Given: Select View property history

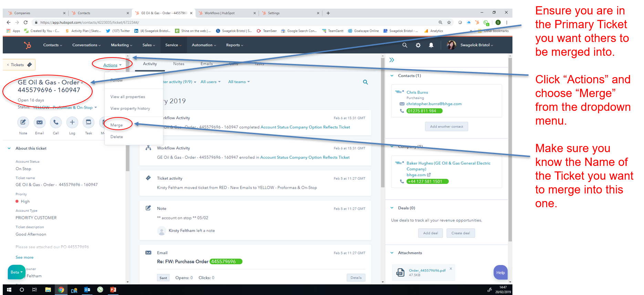Looking at the screenshot, I should tap(130, 108).
